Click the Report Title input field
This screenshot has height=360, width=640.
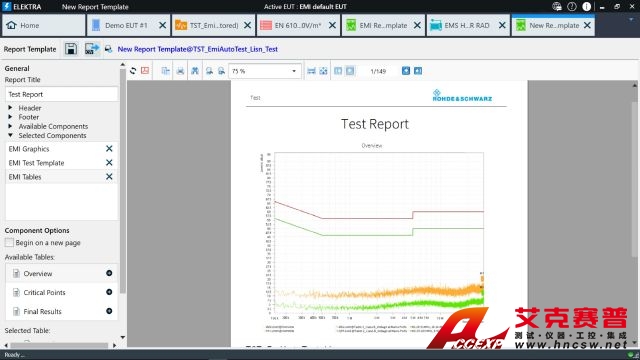[62, 94]
